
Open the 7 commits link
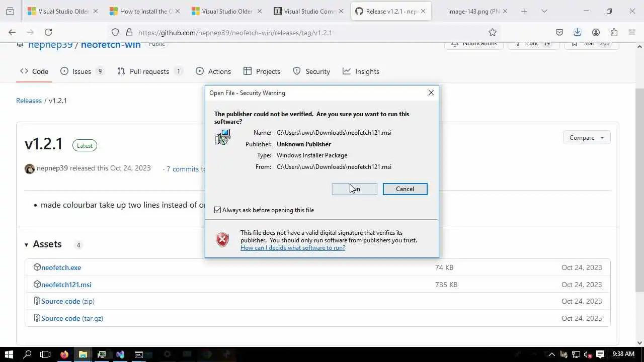(184, 169)
